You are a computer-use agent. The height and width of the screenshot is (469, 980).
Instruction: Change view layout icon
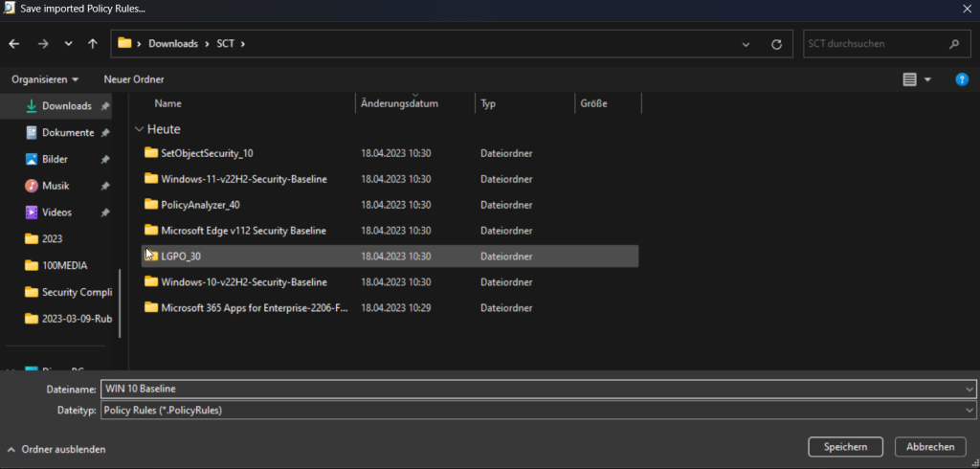click(x=909, y=79)
